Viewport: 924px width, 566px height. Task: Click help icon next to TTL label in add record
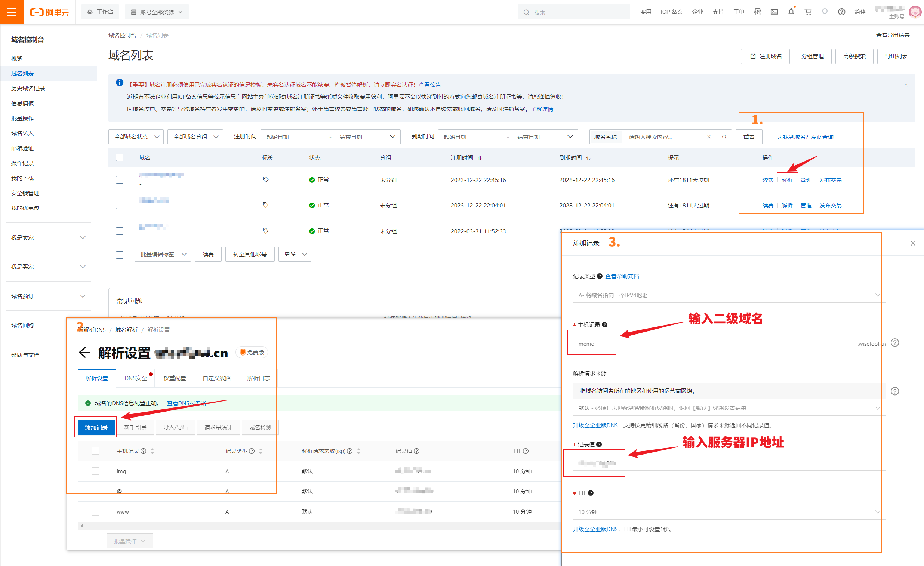coord(591,493)
